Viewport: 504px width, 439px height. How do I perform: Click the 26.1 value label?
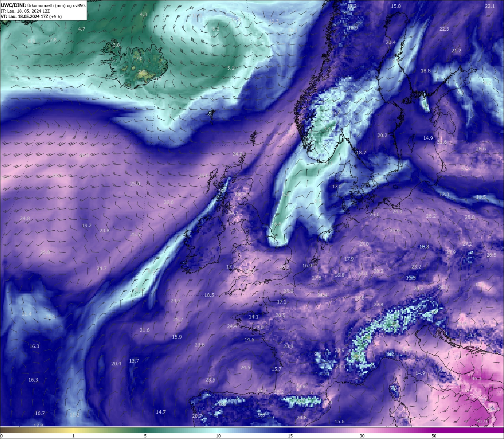click(341, 367)
